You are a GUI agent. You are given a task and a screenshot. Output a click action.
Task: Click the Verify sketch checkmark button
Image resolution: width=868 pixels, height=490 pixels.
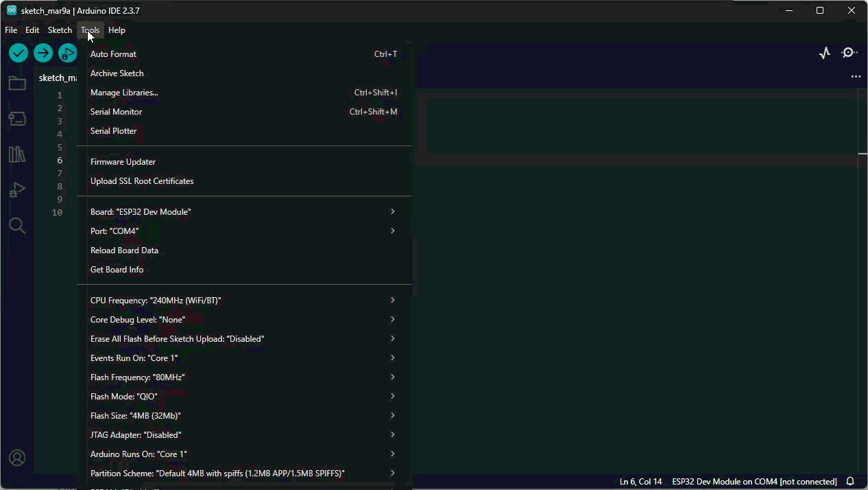(19, 53)
